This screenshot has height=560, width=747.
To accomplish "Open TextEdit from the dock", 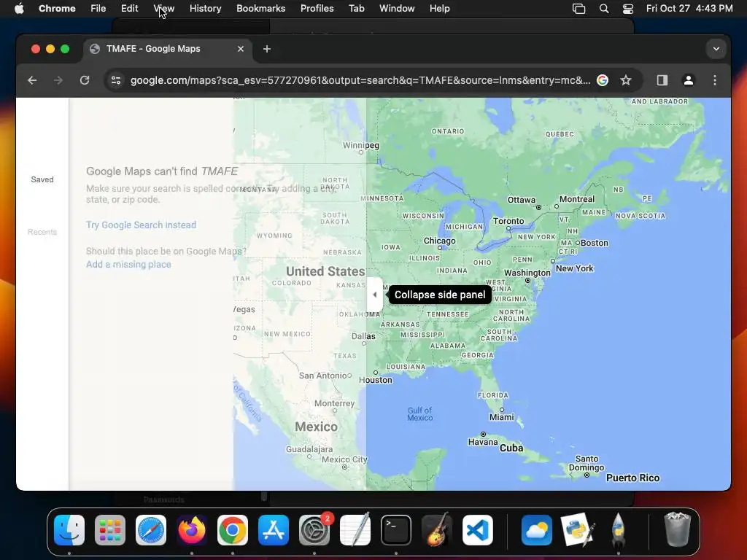I will [x=355, y=530].
